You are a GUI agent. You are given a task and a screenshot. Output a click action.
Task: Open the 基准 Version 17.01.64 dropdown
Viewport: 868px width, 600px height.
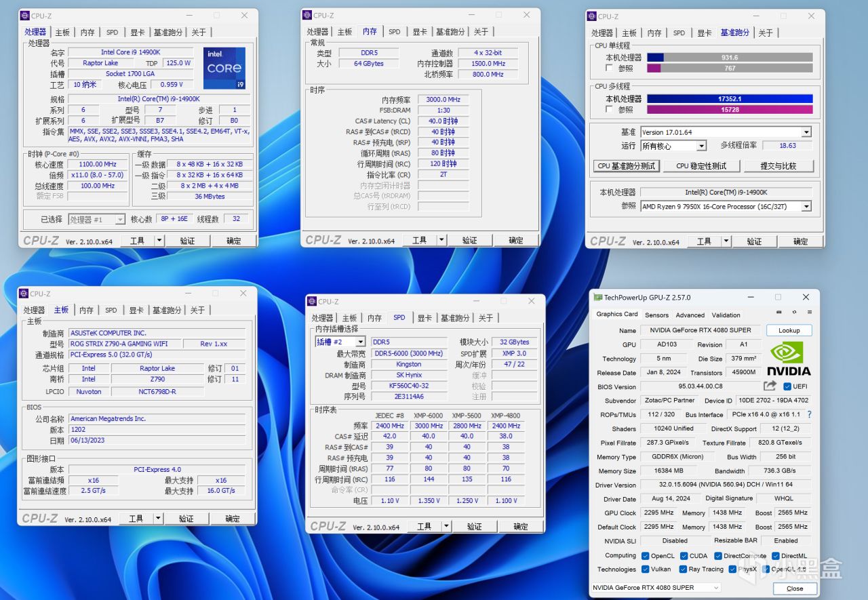coord(806,132)
